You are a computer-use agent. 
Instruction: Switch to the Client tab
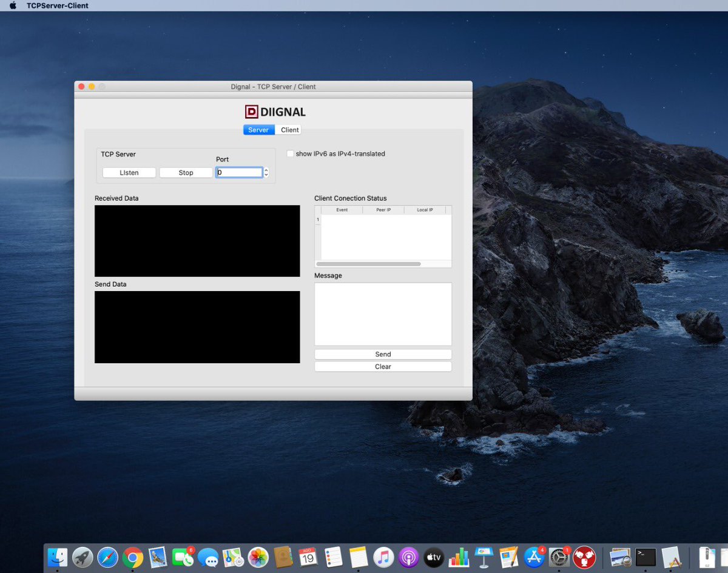pos(289,130)
